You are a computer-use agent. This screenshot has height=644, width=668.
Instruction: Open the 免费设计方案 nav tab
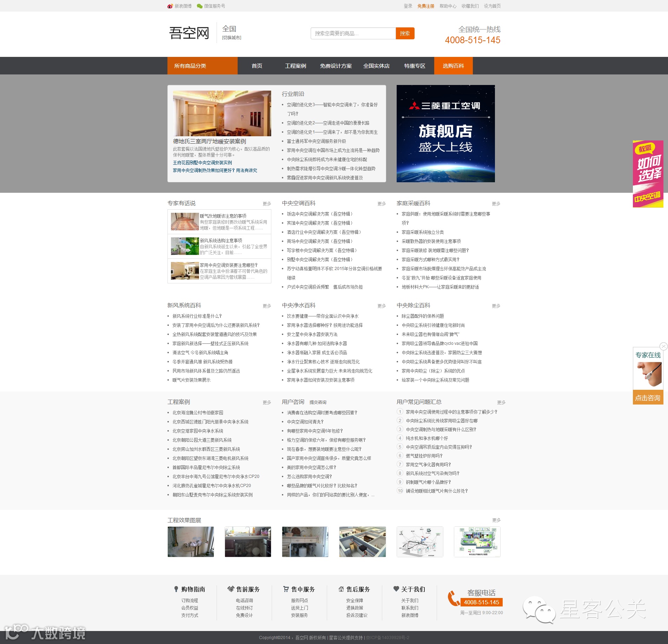pos(336,66)
